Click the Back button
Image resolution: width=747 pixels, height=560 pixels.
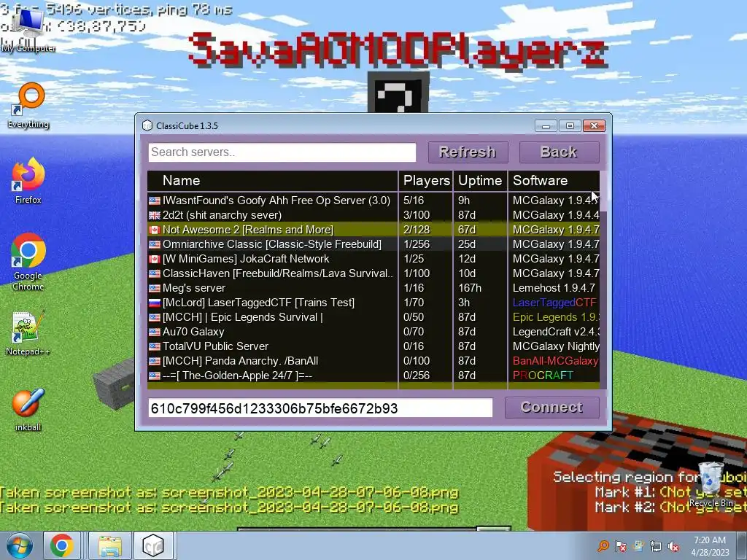tap(560, 152)
